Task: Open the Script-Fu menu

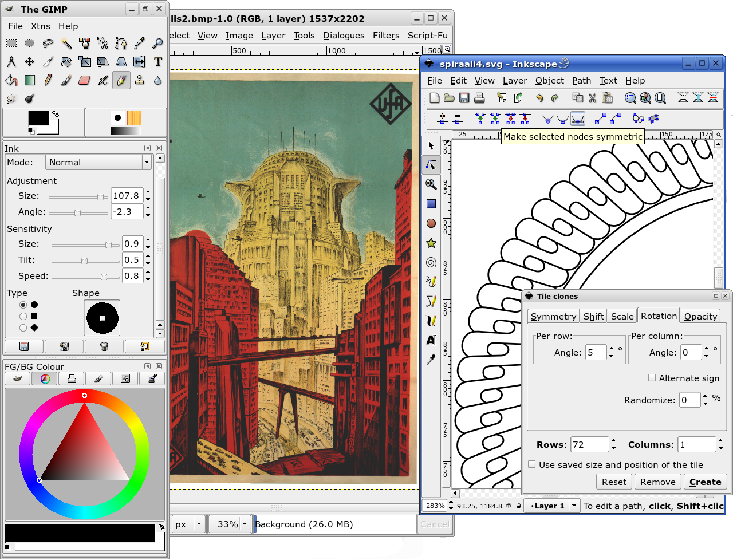Action: [x=428, y=36]
